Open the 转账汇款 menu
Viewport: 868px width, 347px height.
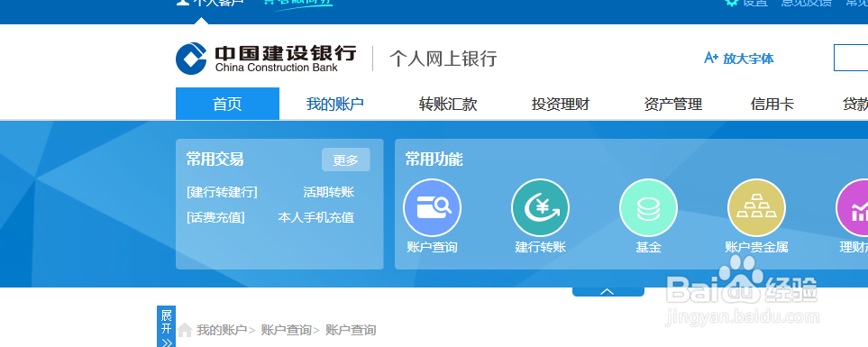[448, 104]
